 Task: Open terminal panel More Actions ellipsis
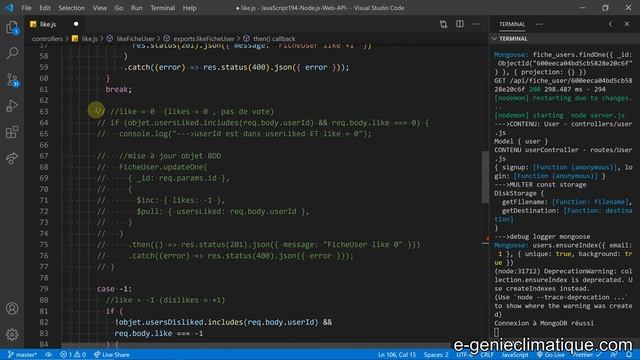539,24
